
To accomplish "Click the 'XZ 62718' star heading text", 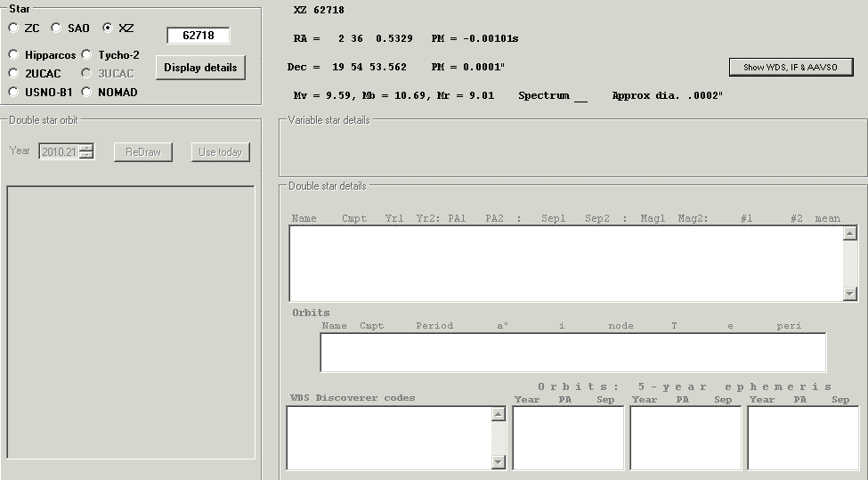I will [x=319, y=10].
